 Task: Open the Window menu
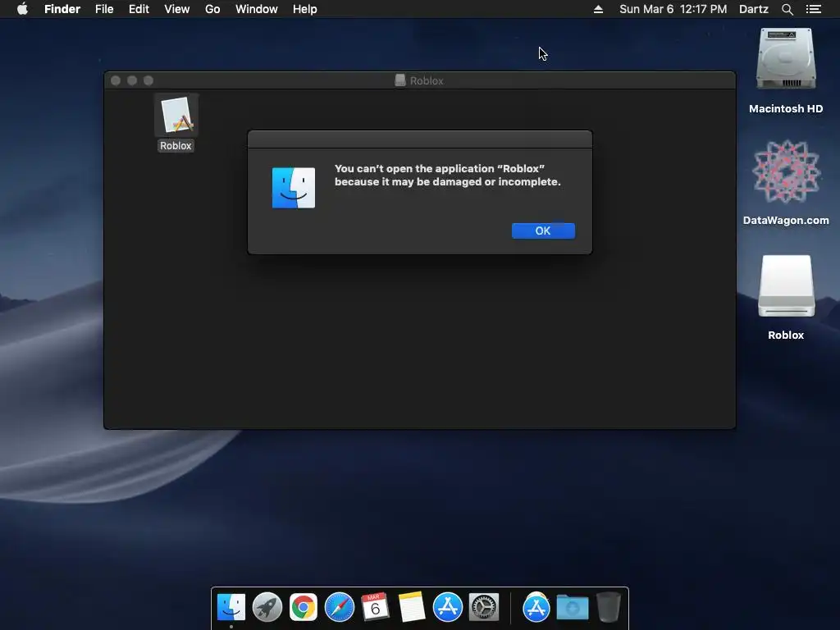click(257, 9)
